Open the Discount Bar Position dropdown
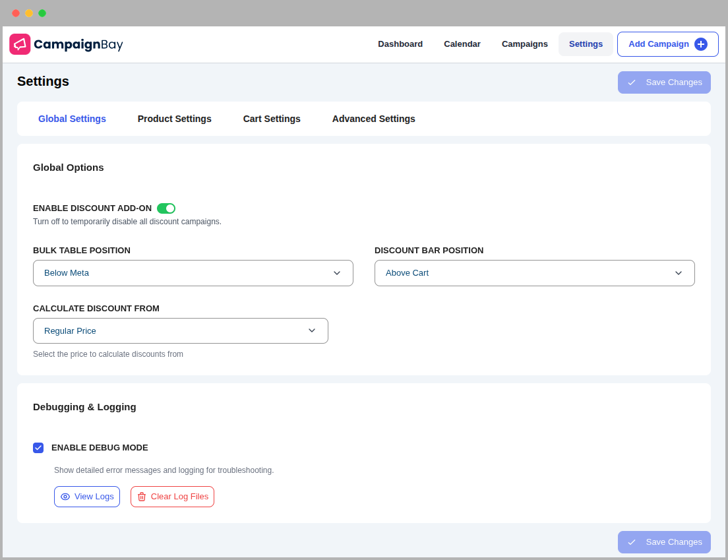 534,272
